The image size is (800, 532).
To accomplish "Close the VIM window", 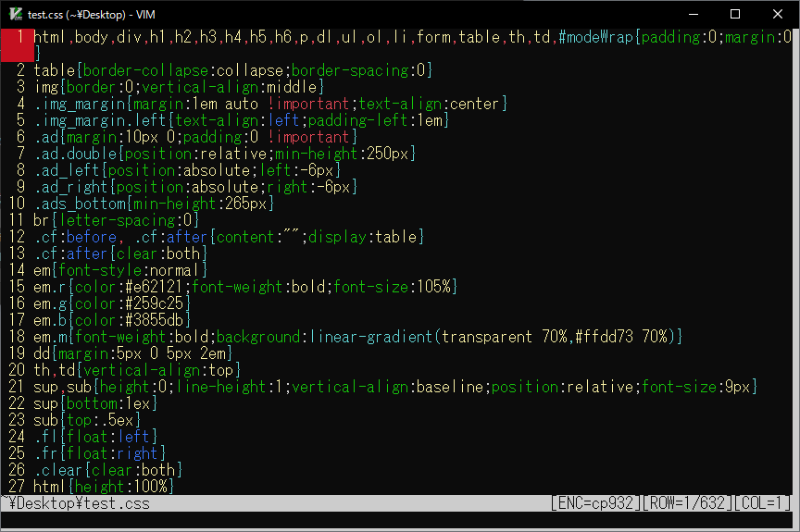I will coord(778,14).
